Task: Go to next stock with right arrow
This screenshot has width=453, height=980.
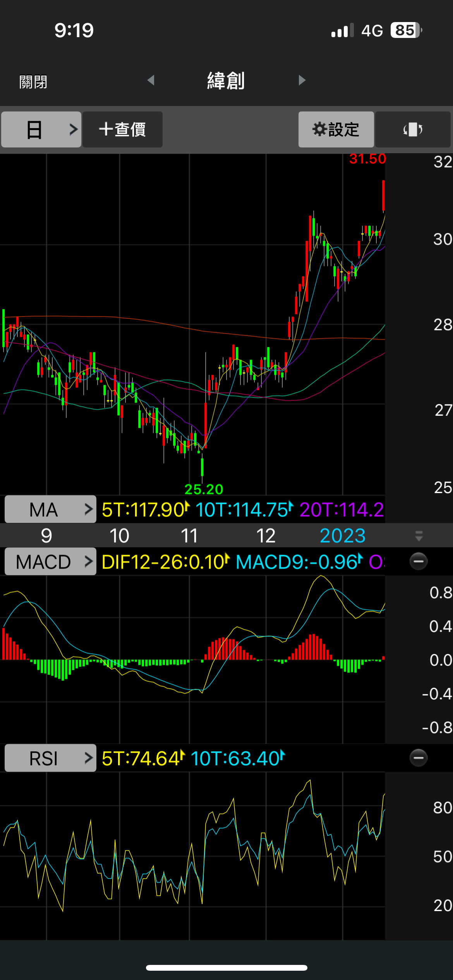Action: [302, 80]
